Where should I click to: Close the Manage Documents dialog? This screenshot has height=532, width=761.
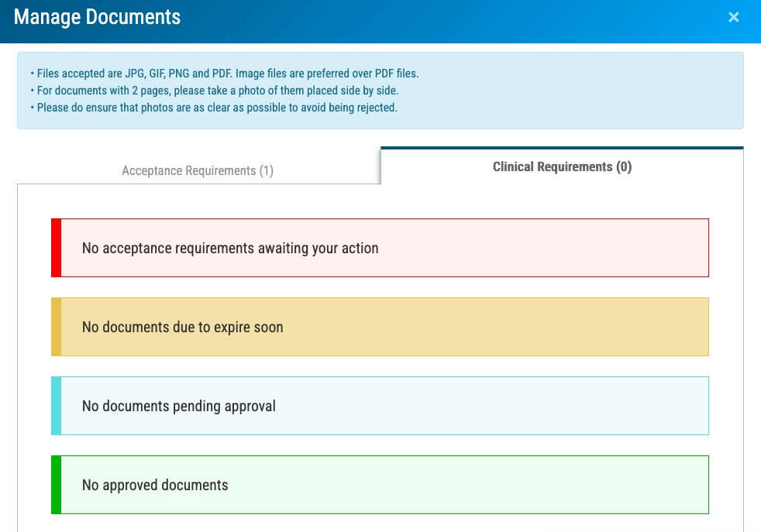click(734, 16)
